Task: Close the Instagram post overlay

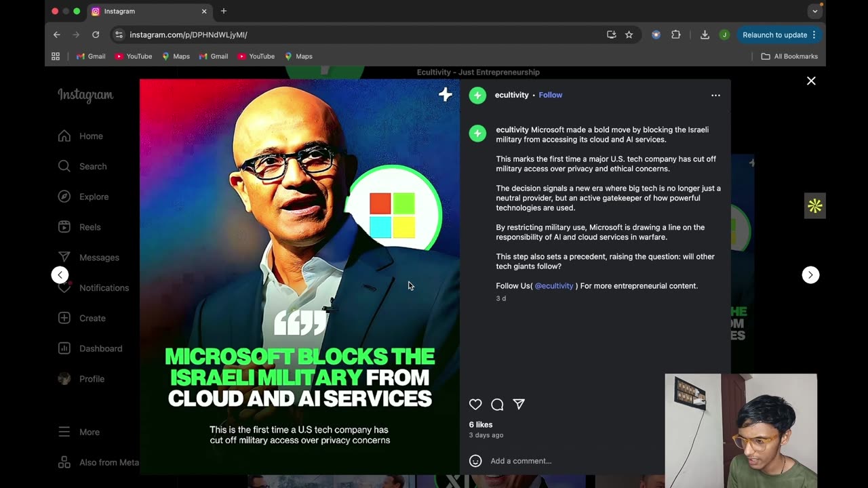Action: pyautogui.click(x=811, y=81)
